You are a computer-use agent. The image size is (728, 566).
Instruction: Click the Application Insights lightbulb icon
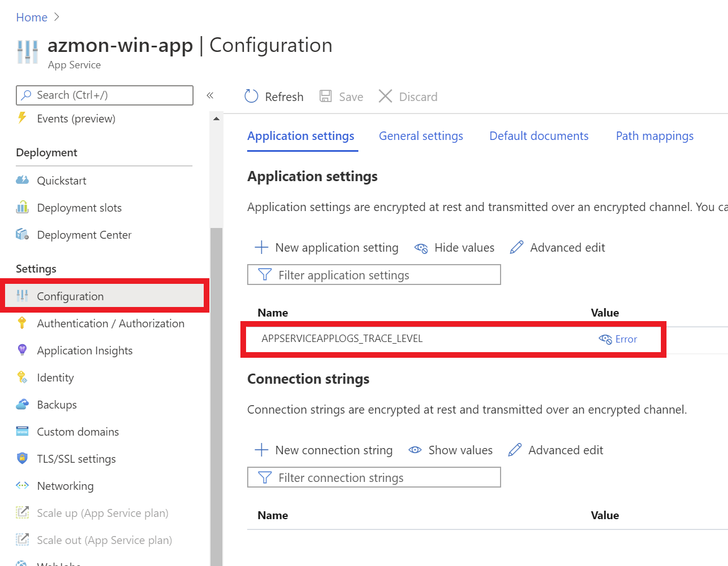(x=22, y=350)
